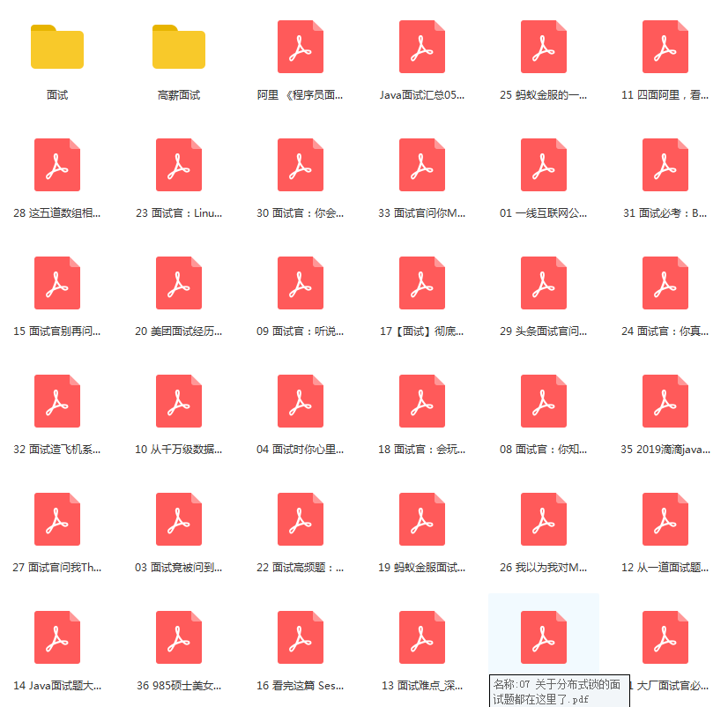This screenshot has height=707, width=728.
Task: Select the PDF icon for 20 美团面试经历...
Action: pos(179,282)
